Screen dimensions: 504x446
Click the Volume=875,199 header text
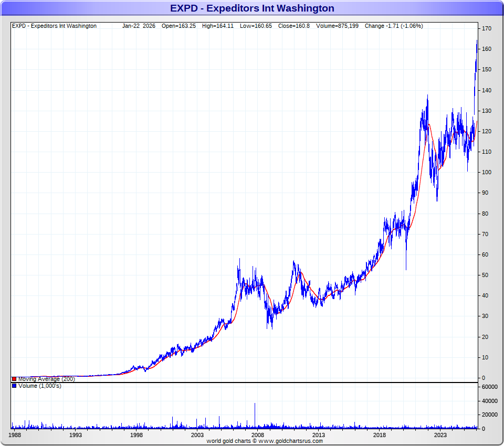pos(338,26)
